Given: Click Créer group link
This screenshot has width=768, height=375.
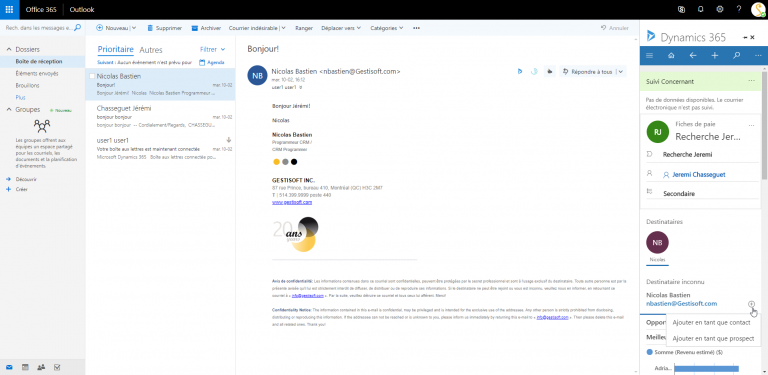Looking at the screenshot, I should (21, 189).
